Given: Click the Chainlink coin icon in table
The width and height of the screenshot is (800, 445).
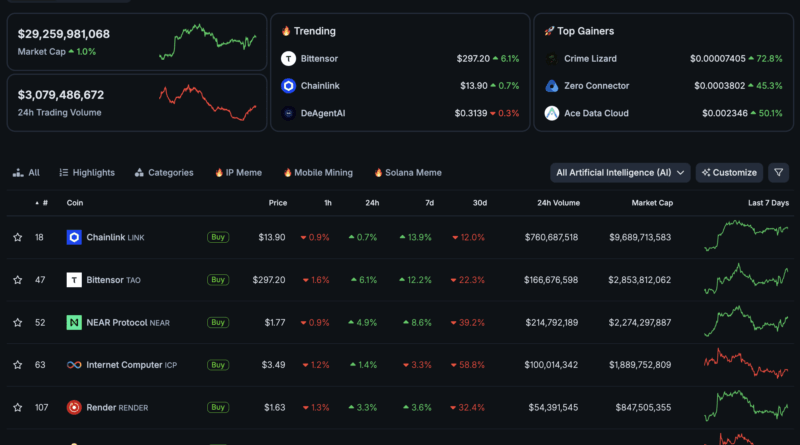Looking at the screenshot, I should click(74, 237).
